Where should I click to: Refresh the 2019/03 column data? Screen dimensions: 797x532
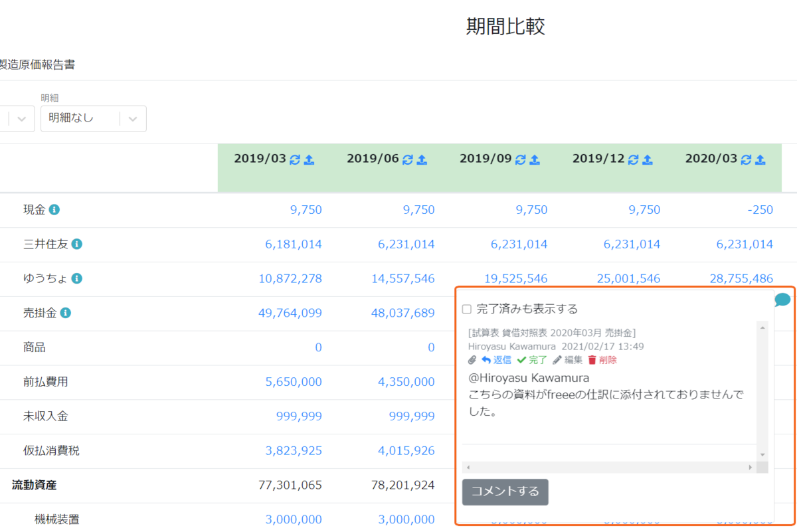[x=295, y=159]
